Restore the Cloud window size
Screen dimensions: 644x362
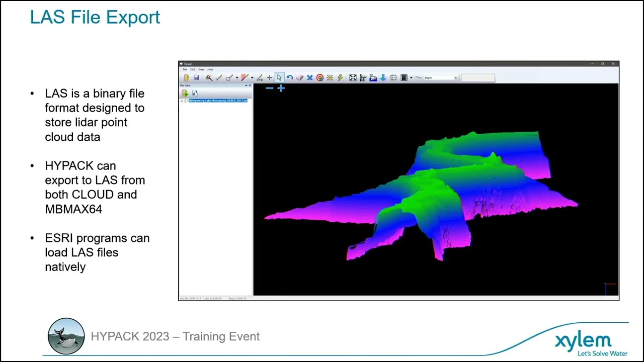(x=602, y=64)
